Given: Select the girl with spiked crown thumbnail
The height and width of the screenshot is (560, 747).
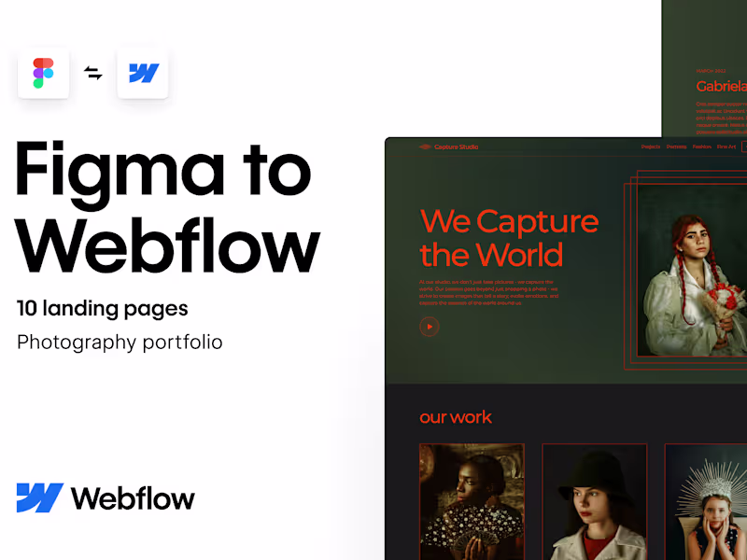Looking at the screenshot, I should coord(706,502).
